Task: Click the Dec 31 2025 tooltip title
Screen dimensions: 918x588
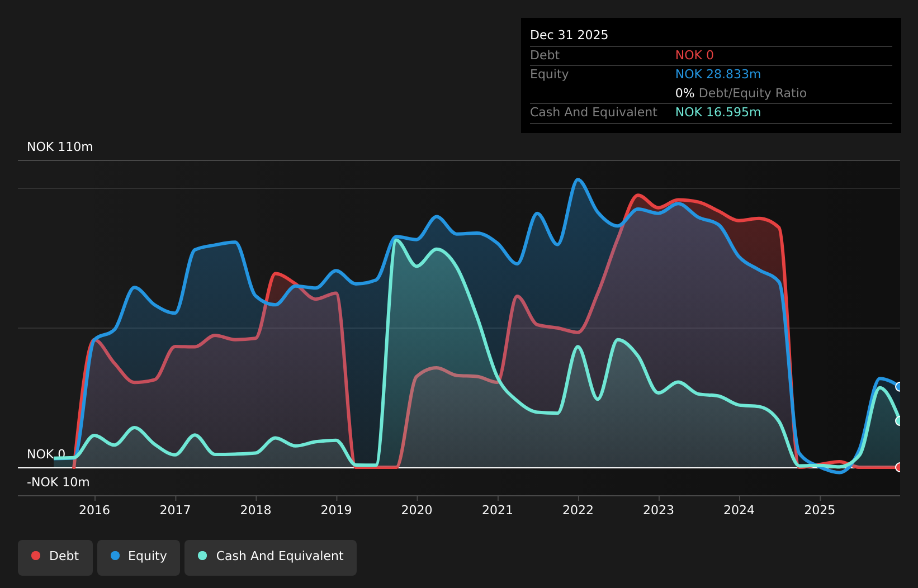Action: (x=569, y=35)
